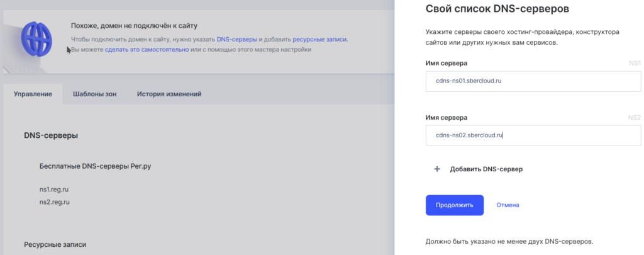
Task: Go to the История изменений tab
Action: (x=169, y=94)
